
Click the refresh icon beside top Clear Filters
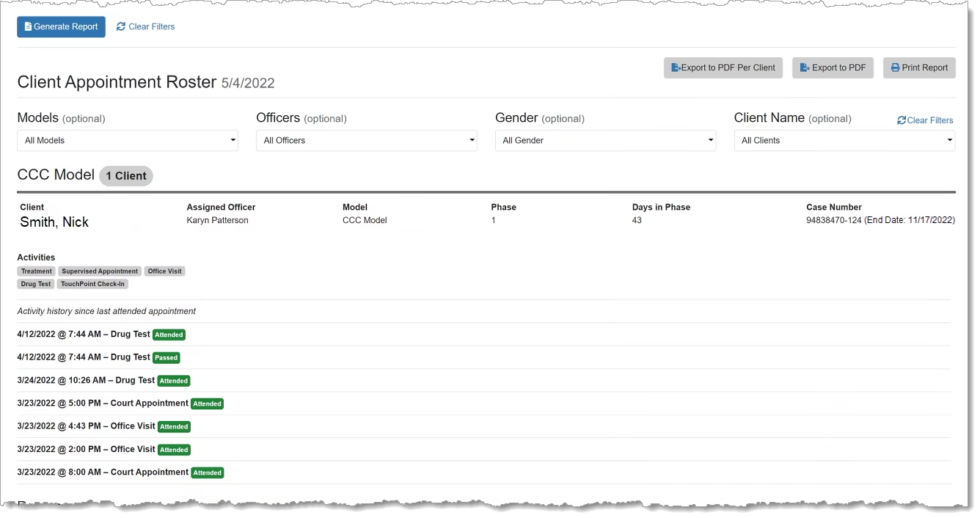(121, 27)
